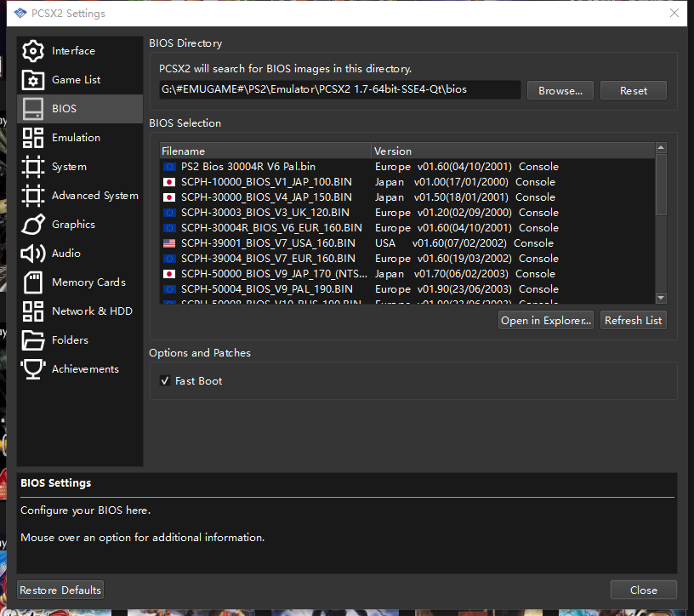The image size is (694, 616).
Task: Click BIOS list scrollbar up arrow
Action: 661,147
